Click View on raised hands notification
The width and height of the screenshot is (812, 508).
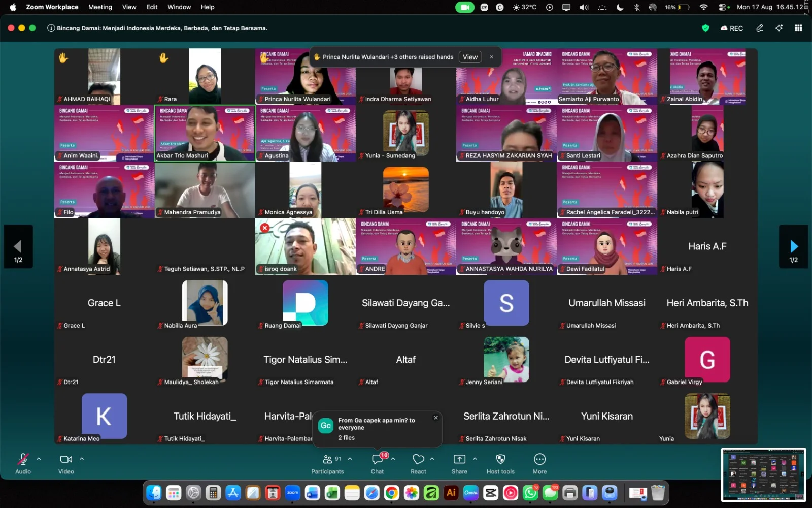pos(470,57)
